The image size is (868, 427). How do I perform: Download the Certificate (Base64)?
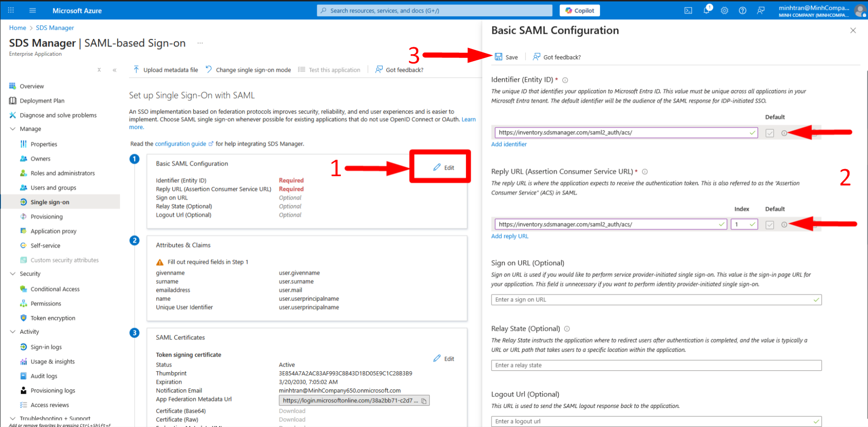tap(292, 411)
